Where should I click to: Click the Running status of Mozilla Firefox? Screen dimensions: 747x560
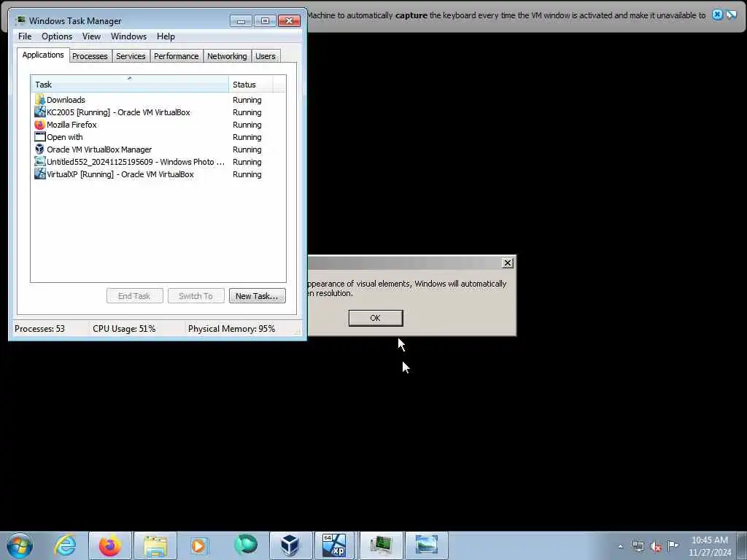(x=247, y=125)
